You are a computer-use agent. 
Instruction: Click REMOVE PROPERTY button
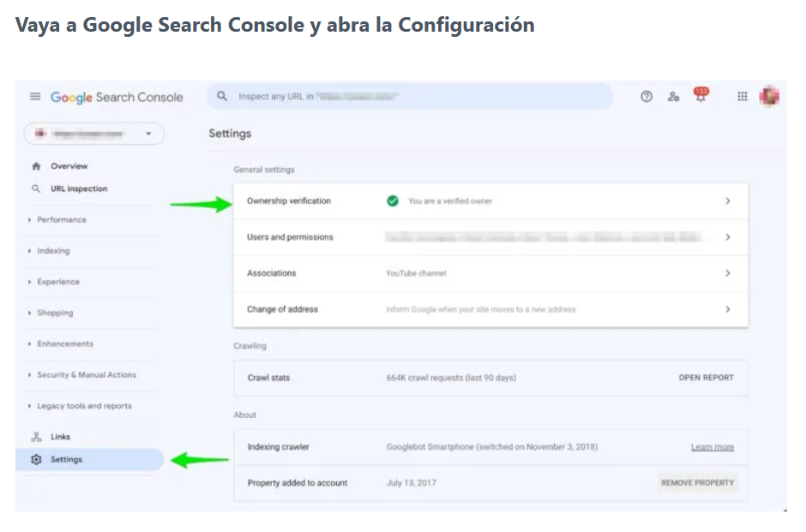[698, 482]
